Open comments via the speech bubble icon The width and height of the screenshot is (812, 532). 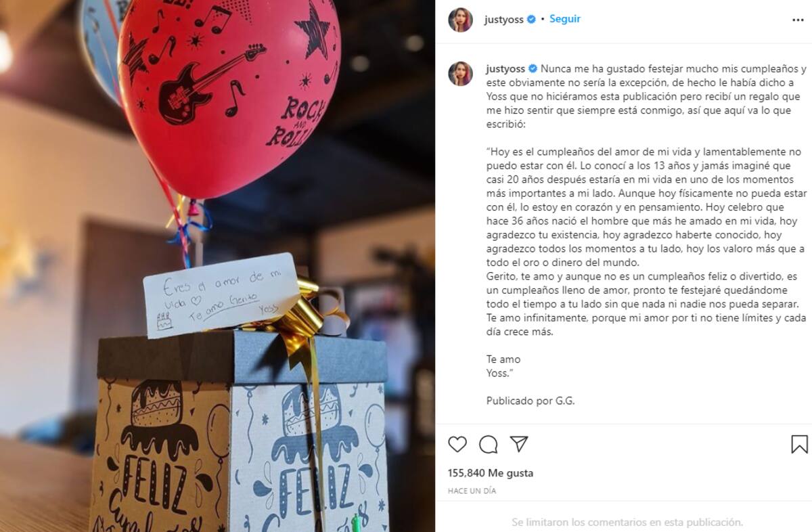489,444
